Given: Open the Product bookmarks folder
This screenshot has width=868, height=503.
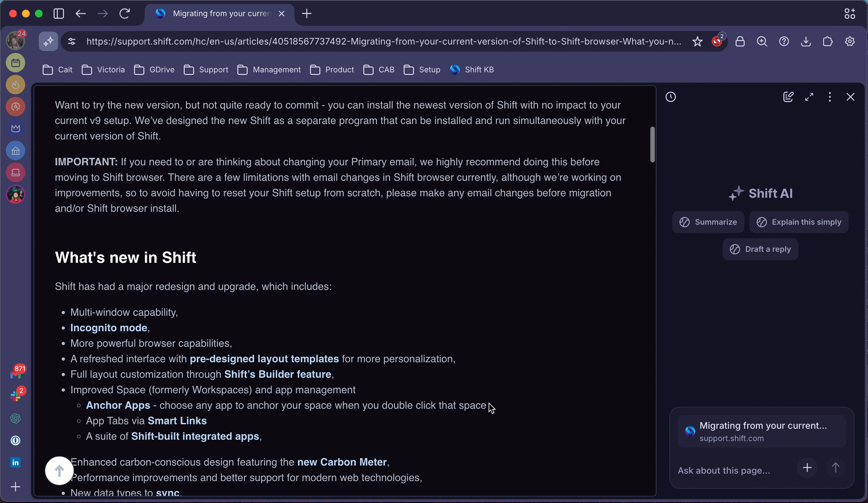Looking at the screenshot, I should point(332,70).
